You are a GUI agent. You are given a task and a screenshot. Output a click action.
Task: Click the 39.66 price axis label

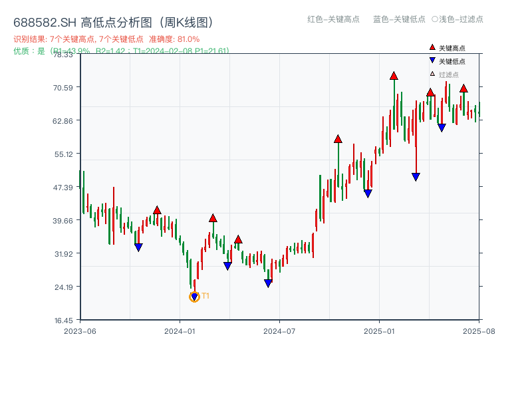63,221
